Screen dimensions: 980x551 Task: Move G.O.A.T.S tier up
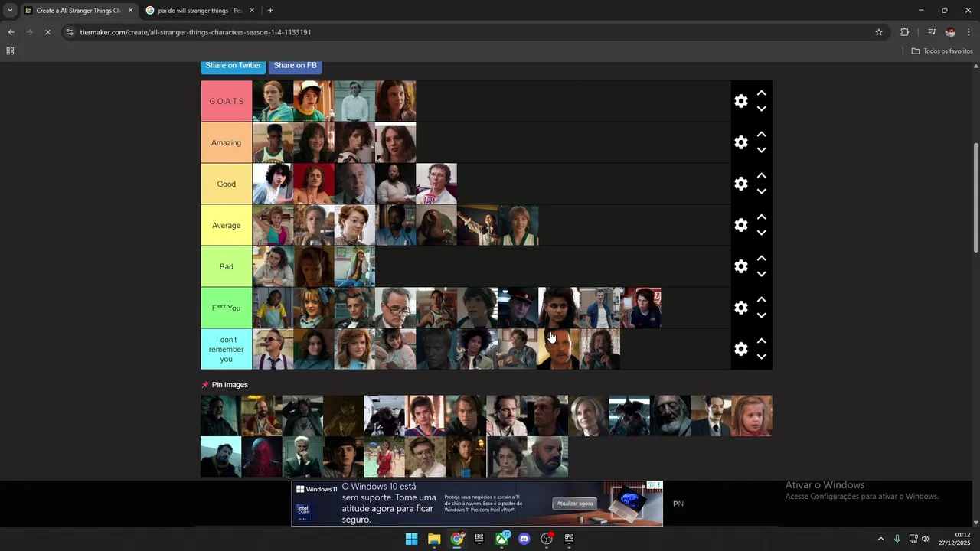[x=761, y=93]
